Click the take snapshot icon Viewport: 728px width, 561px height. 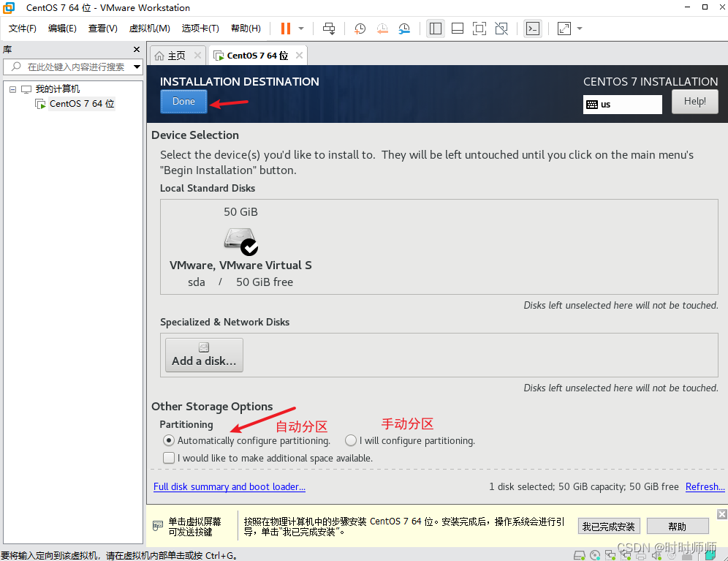coord(360,29)
